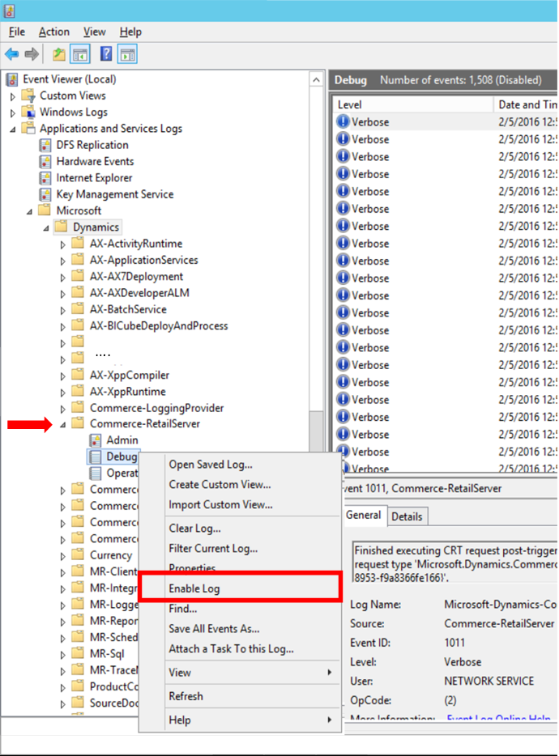
Task: Sort by the Date and Time column header
Action: coord(526,104)
